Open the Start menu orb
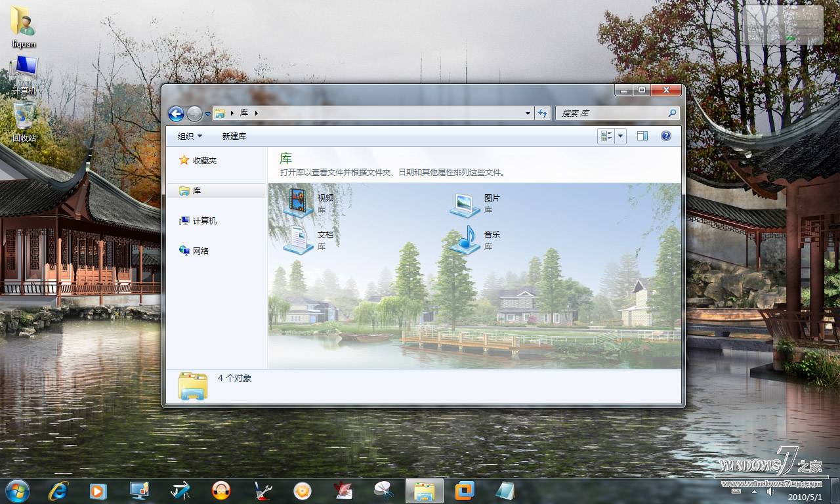 coord(16,491)
